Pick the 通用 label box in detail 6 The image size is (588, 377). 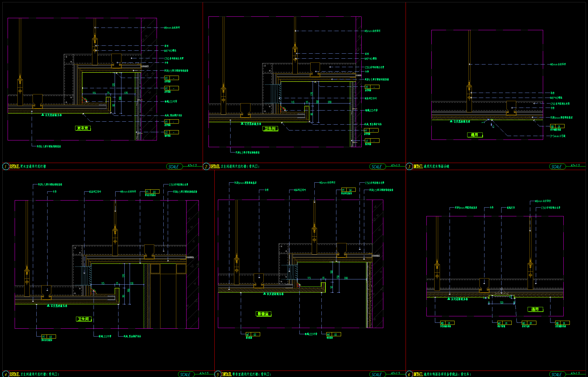535,309
